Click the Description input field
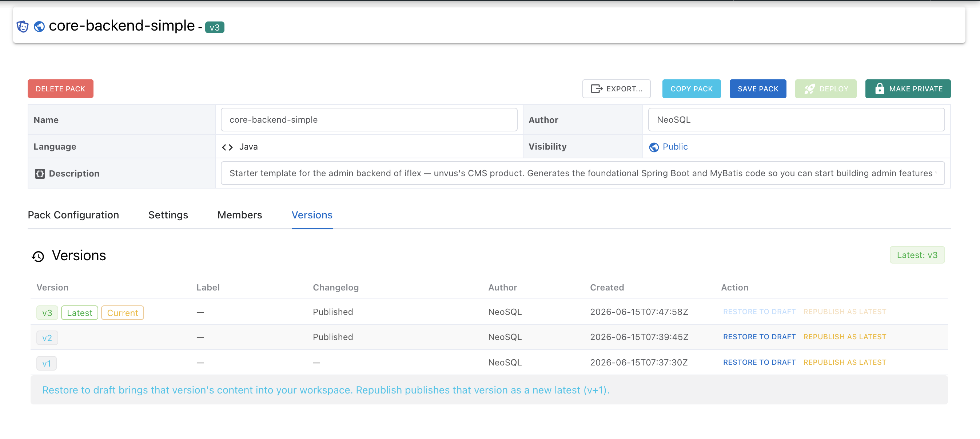Viewport: 980px width, 439px height. coord(582,173)
